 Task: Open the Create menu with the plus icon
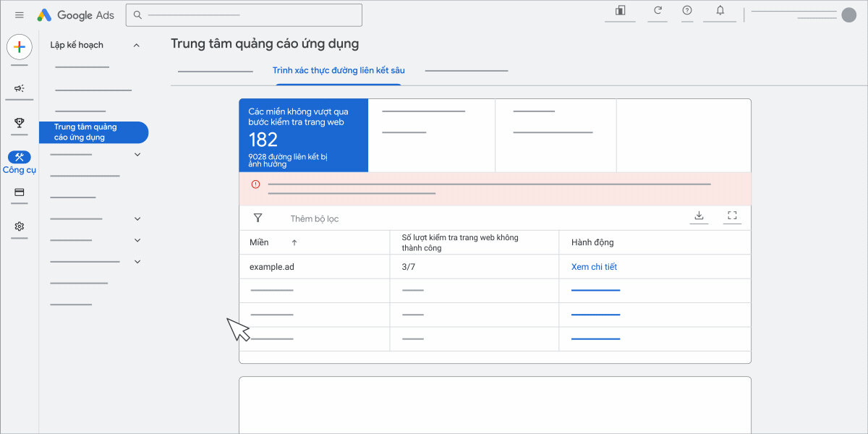coord(19,47)
